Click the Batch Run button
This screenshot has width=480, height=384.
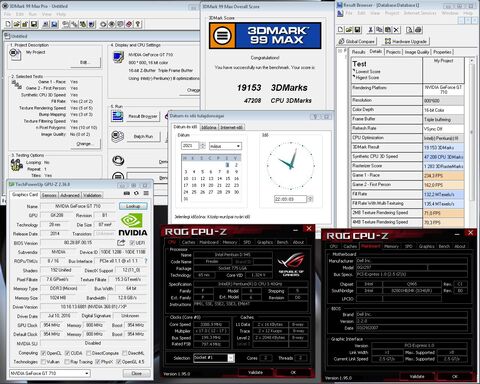click(x=143, y=136)
